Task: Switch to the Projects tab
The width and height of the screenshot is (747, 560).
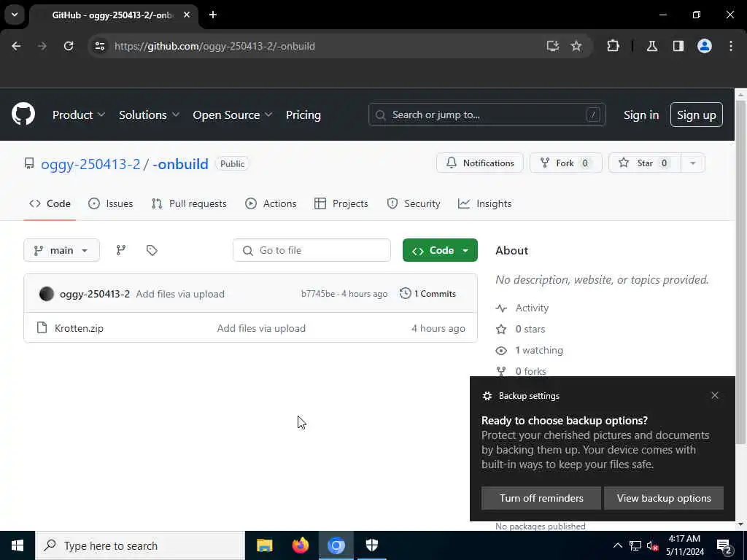Action: click(x=341, y=203)
